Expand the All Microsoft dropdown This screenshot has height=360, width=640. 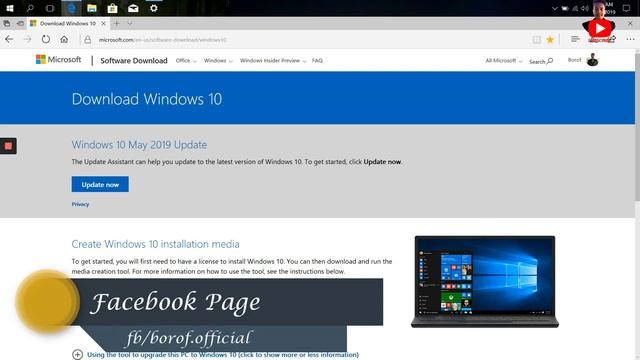pyautogui.click(x=504, y=60)
